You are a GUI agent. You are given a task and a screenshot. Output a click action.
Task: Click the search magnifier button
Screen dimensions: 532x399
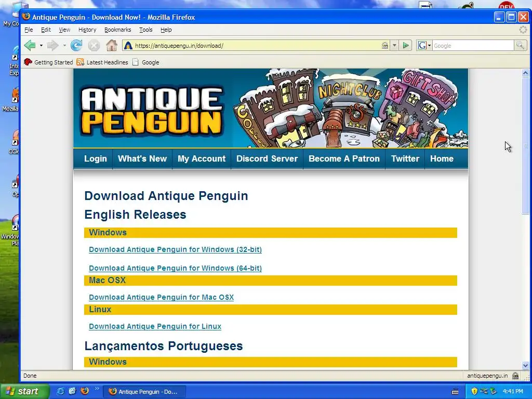pos(520,46)
